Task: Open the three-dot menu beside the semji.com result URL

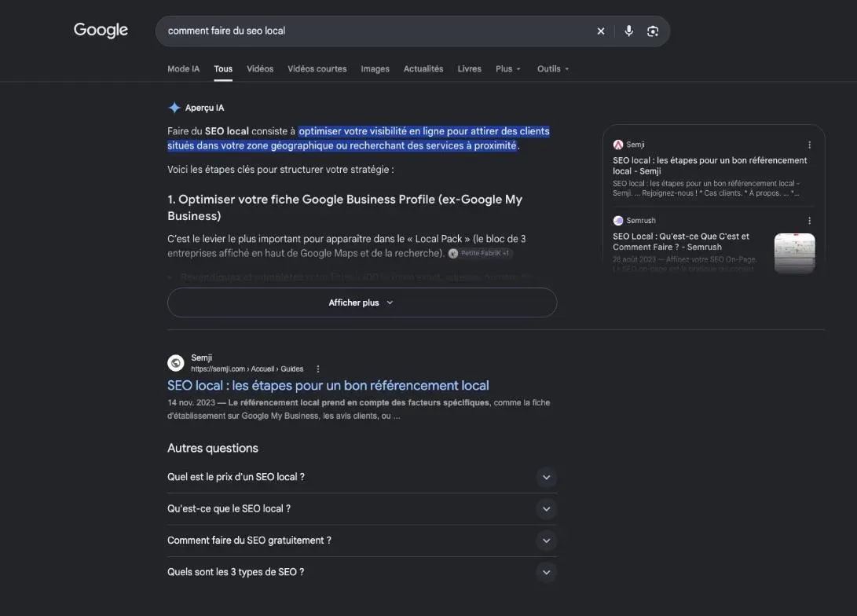Action: (318, 369)
